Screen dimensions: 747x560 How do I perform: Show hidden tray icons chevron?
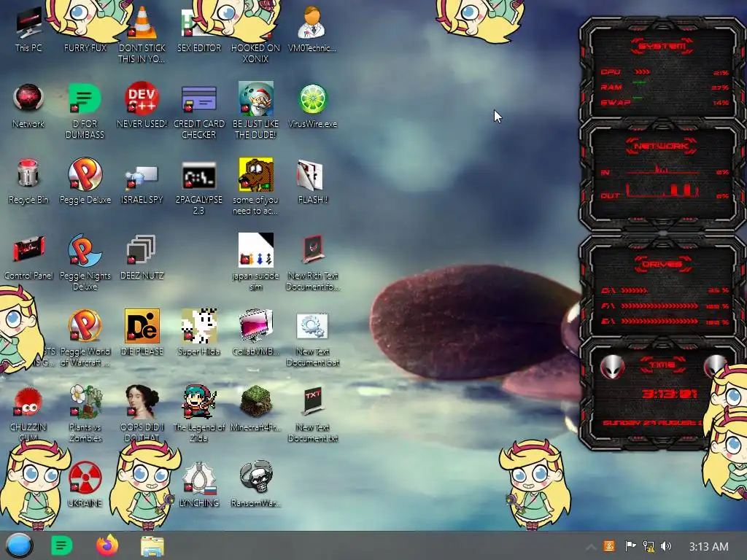click(x=590, y=547)
